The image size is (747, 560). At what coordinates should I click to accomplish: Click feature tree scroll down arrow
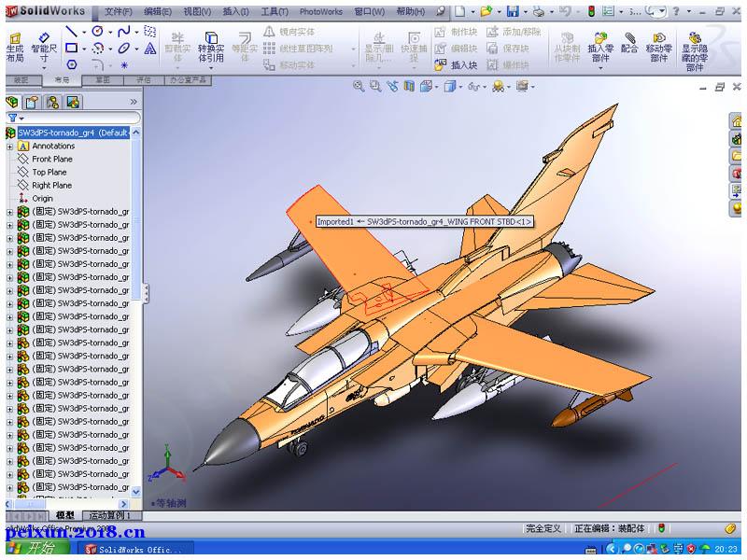(x=135, y=492)
